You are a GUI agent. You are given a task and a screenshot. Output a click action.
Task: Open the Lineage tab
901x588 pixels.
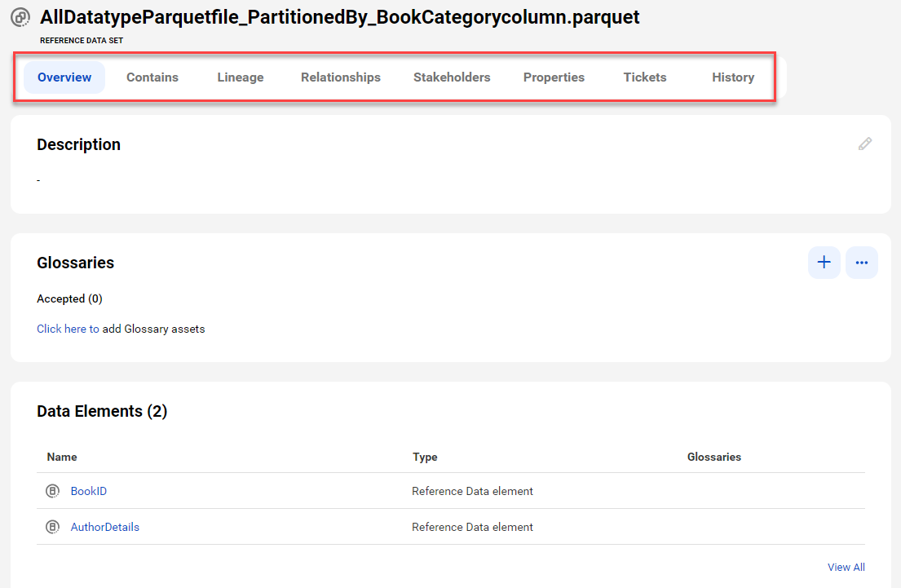241,77
